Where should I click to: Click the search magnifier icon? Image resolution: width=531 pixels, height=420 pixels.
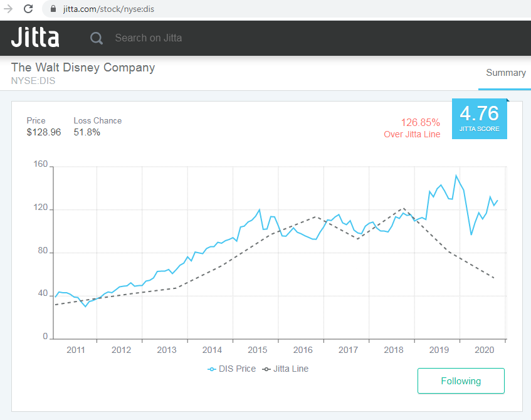pos(97,38)
